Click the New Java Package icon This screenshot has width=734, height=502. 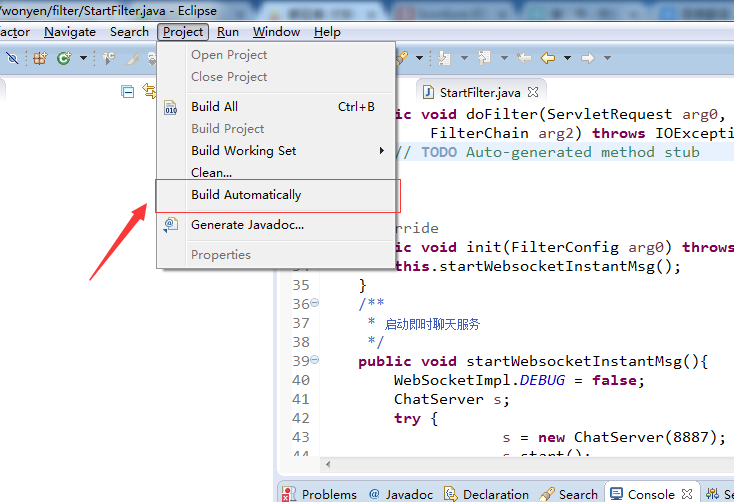(40, 58)
